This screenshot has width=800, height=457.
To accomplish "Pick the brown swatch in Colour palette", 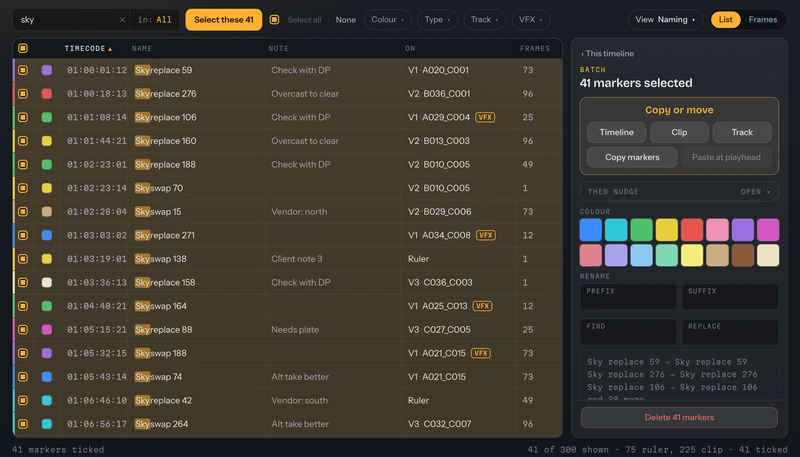I will (x=743, y=255).
